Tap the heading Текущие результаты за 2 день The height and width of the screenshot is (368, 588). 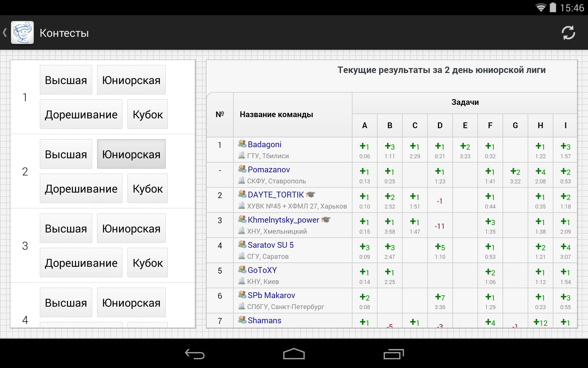[x=441, y=70]
